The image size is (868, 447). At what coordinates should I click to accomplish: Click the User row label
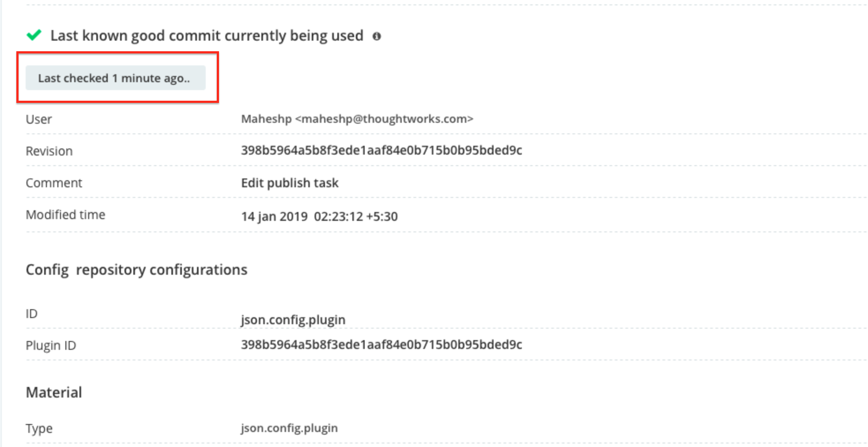tap(39, 118)
